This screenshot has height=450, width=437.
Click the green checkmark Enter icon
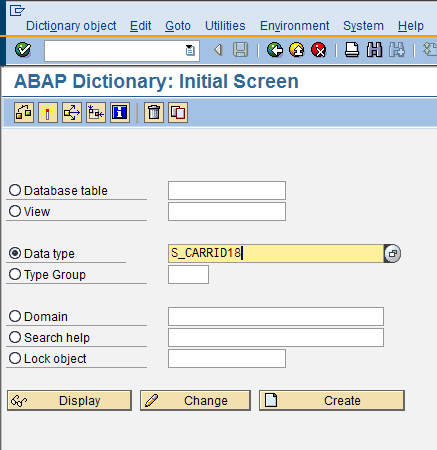coord(23,50)
